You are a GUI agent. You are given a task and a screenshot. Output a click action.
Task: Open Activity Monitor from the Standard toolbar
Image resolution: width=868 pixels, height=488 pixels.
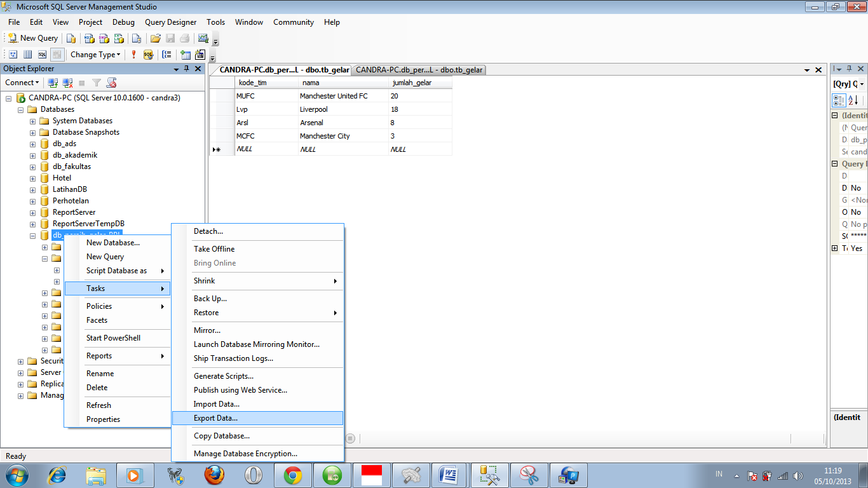click(x=203, y=38)
